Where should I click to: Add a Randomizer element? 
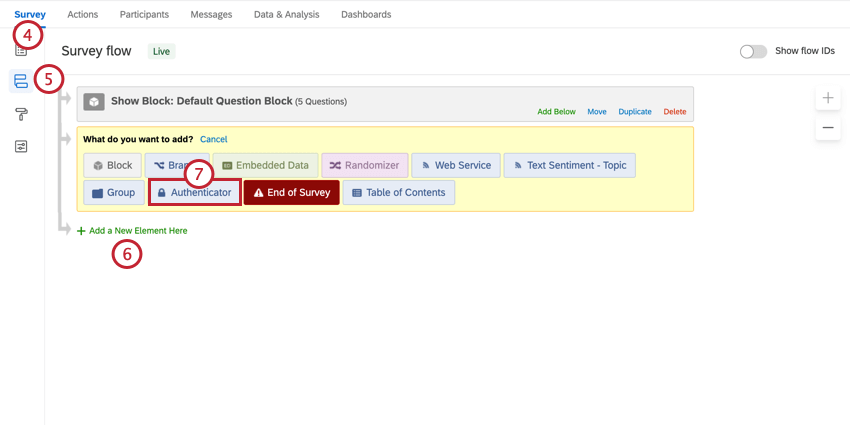pyautogui.click(x=364, y=165)
